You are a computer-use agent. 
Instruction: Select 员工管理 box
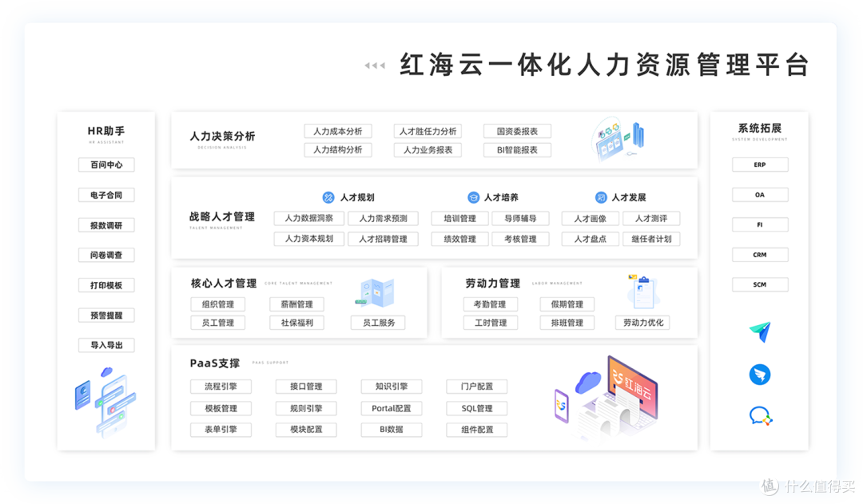pos(218,323)
